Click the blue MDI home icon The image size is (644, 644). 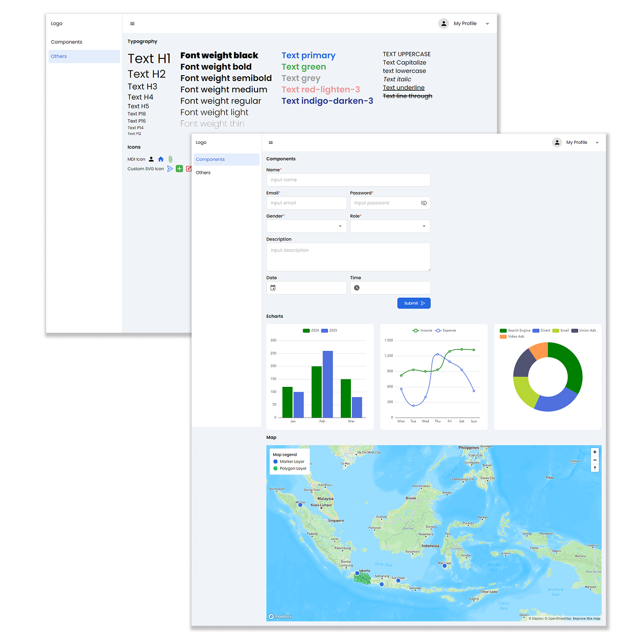[x=160, y=159]
